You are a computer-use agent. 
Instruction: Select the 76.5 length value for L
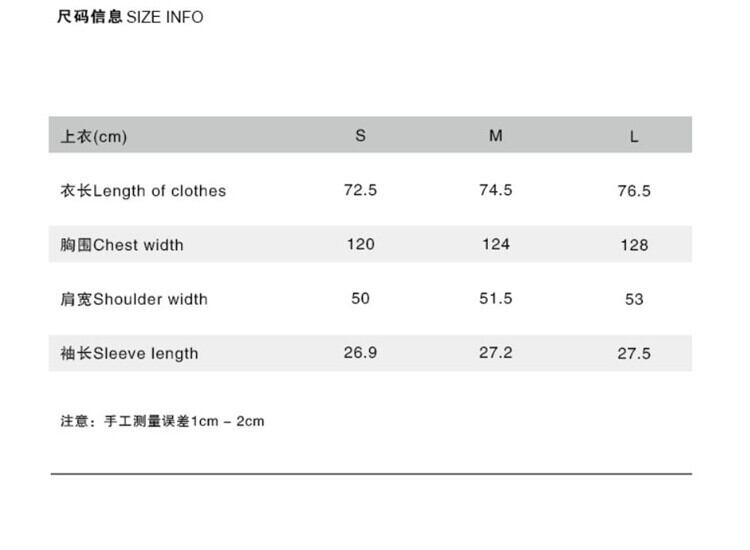[x=634, y=191]
